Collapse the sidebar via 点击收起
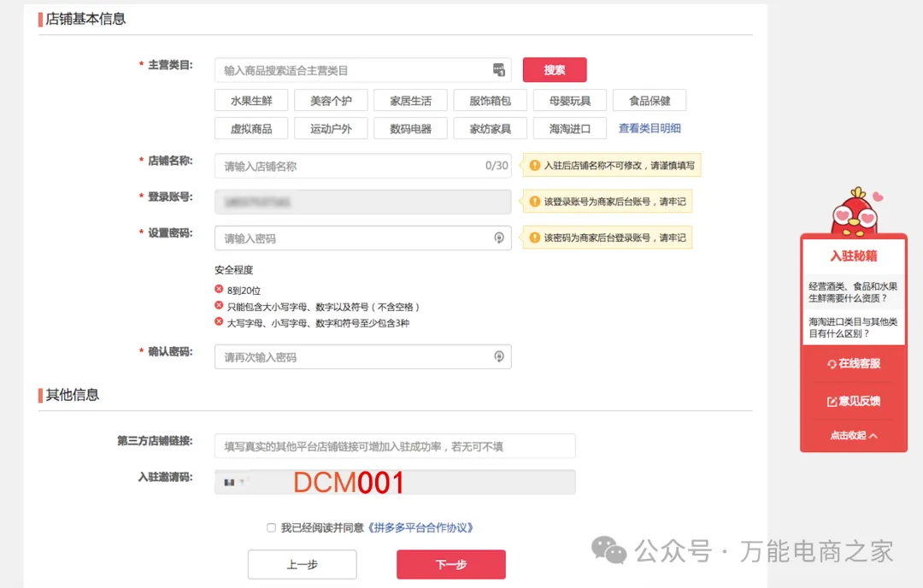 853,435
